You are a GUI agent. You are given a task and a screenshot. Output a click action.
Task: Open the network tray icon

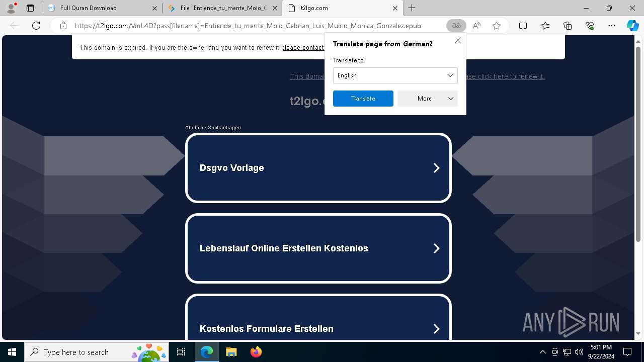pyautogui.click(x=567, y=352)
